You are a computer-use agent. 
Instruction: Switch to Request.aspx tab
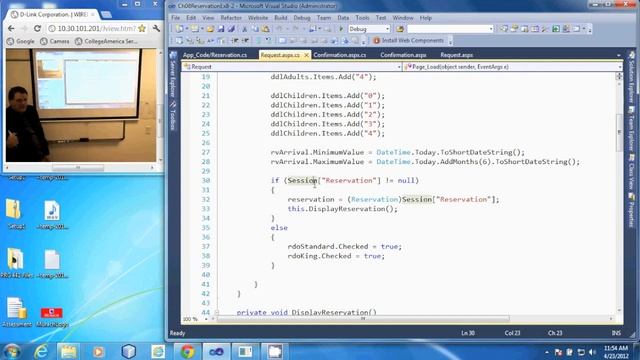pyautogui.click(x=456, y=55)
